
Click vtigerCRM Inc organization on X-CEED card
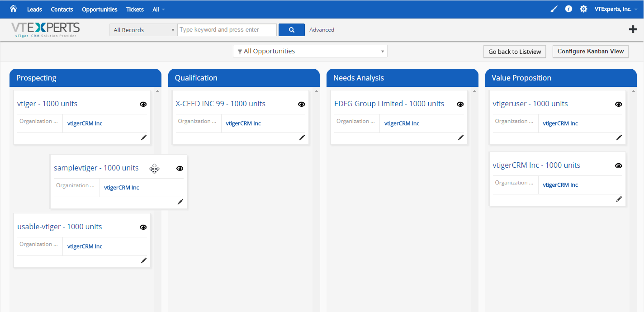coord(243,123)
